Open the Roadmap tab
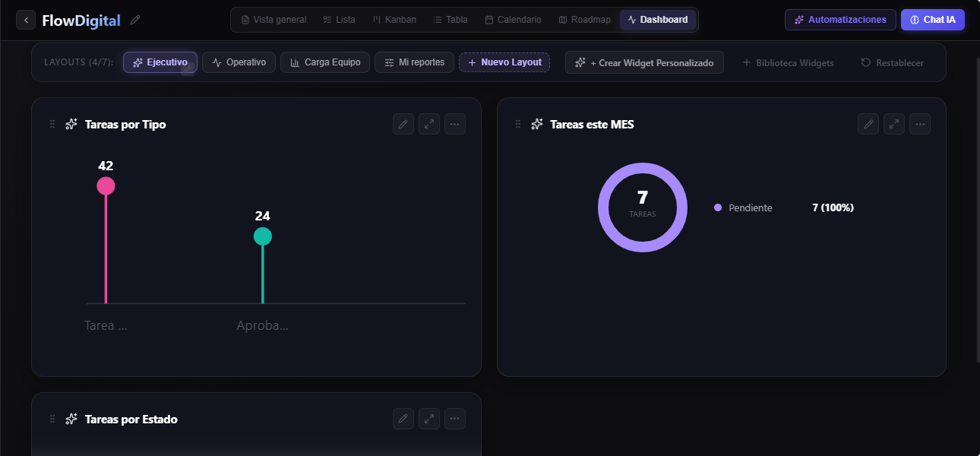 click(x=585, y=20)
